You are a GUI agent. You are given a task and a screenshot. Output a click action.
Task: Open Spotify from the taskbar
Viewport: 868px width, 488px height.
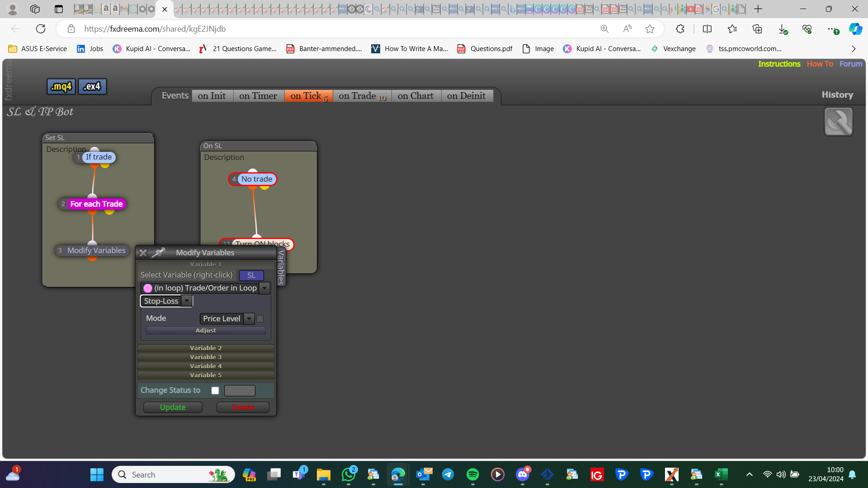472,474
